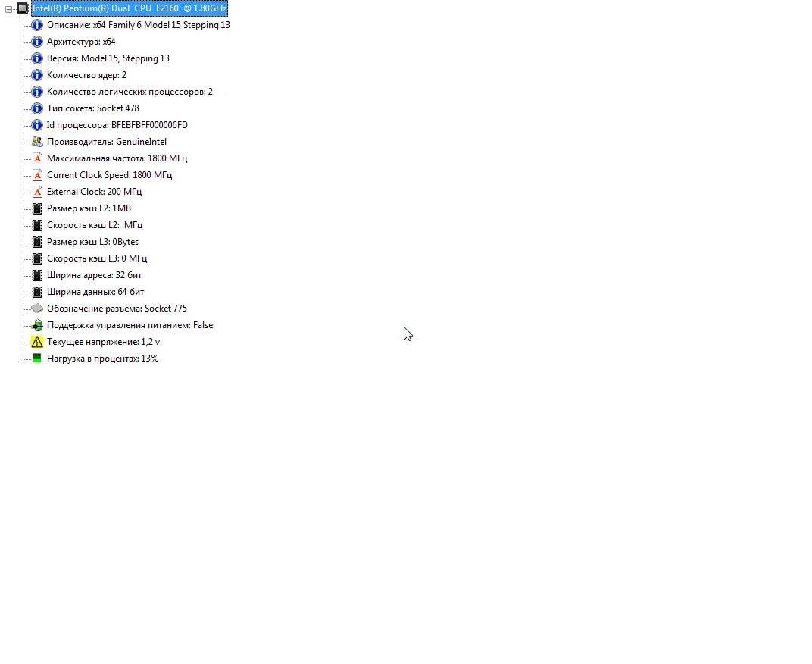This screenshot has width=812, height=664.
Task: Click power plug icon beside Поддержка управления питанием
Action: coord(37,325)
